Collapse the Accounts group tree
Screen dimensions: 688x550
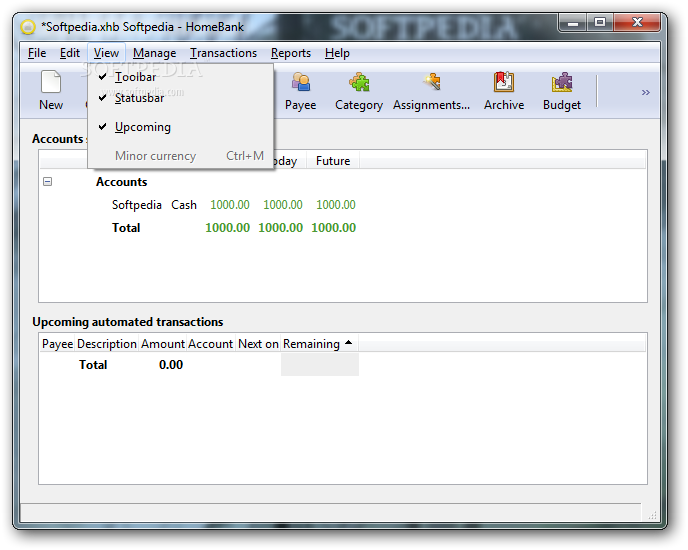47,181
